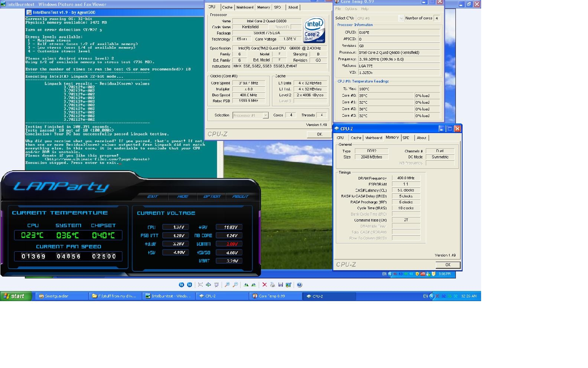Click the red VDIMM '2.09V' reading
The image size is (588, 368).
click(229, 244)
